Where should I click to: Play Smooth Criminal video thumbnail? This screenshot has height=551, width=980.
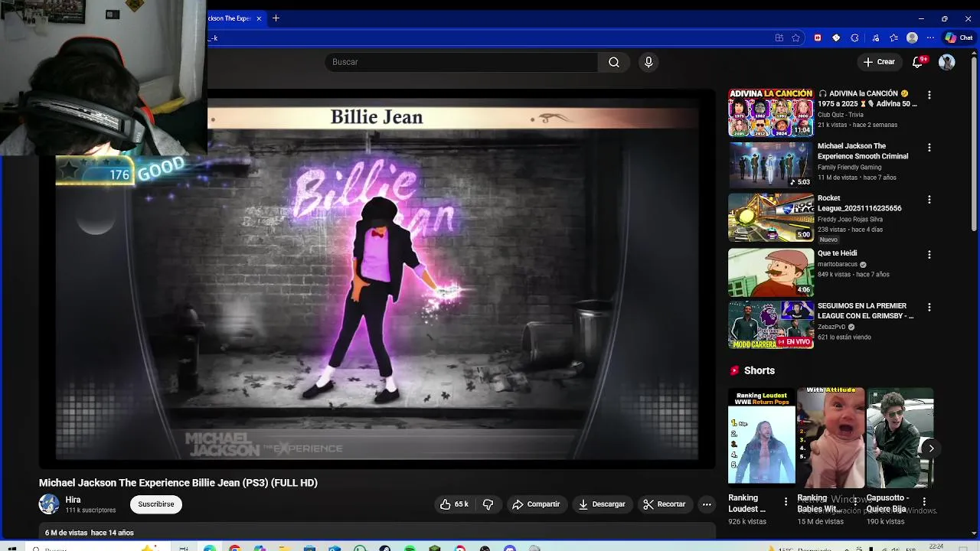click(x=771, y=165)
